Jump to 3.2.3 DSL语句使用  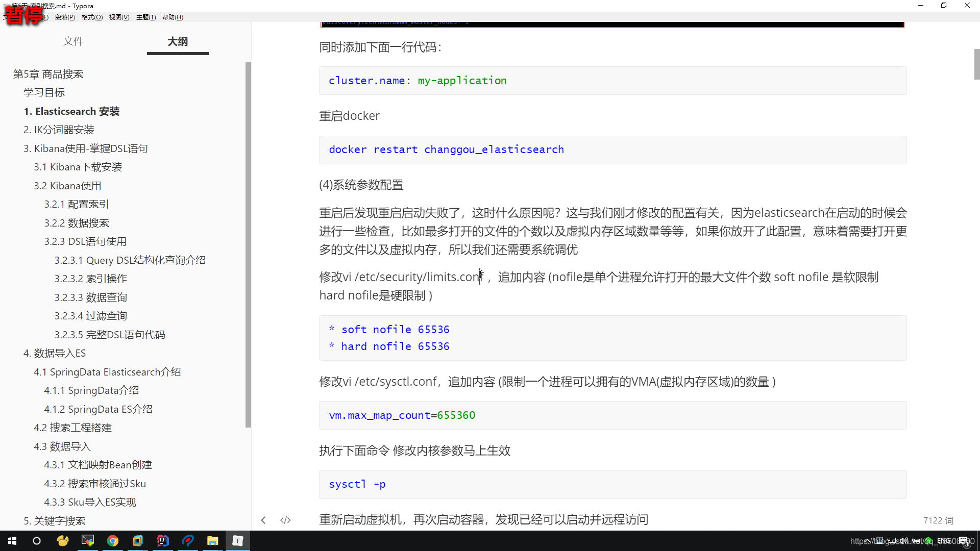point(85,241)
